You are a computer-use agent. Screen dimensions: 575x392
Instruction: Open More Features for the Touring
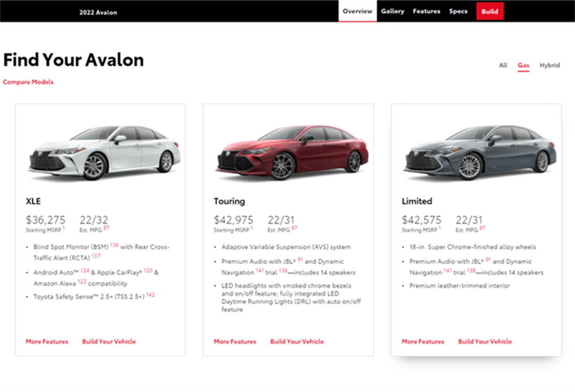click(x=235, y=341)
